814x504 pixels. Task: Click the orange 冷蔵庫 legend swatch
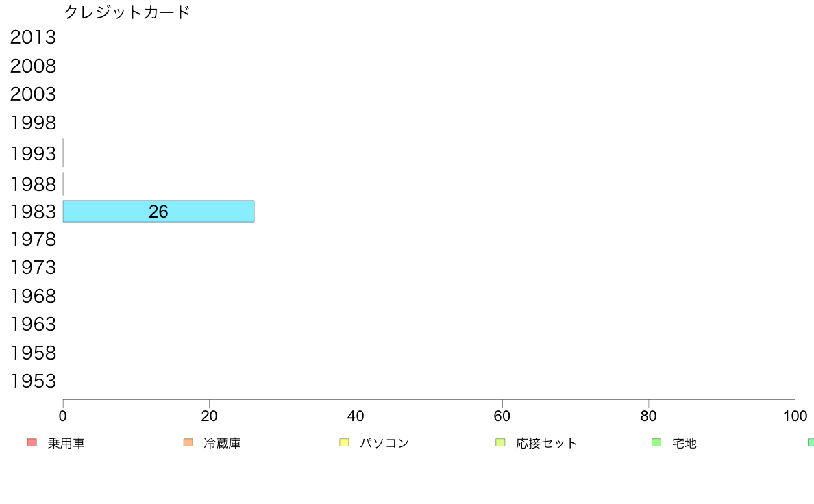click(188, 443)
